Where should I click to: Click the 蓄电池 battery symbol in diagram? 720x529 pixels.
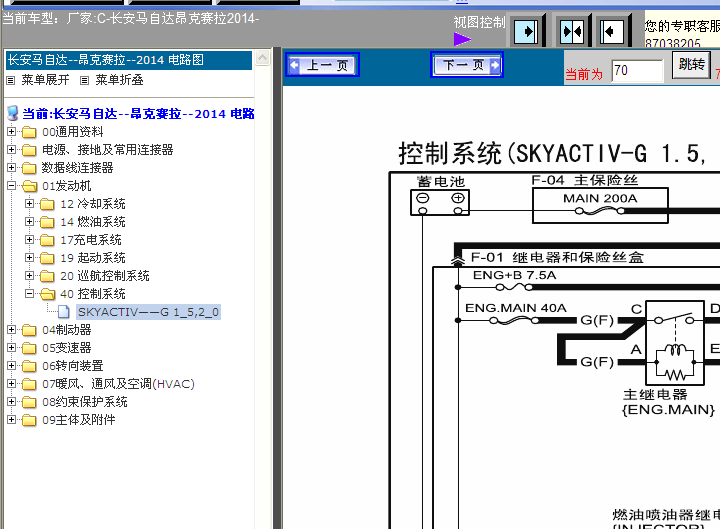click(440, 203)
